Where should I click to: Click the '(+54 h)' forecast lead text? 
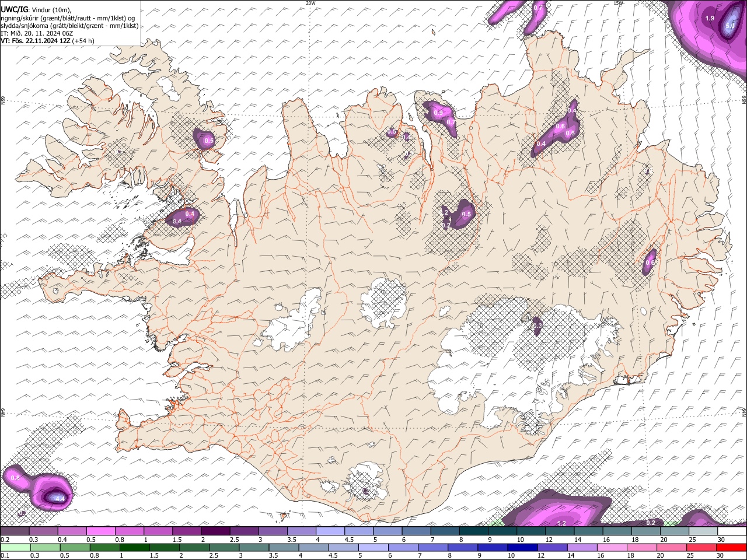(83, 41)
